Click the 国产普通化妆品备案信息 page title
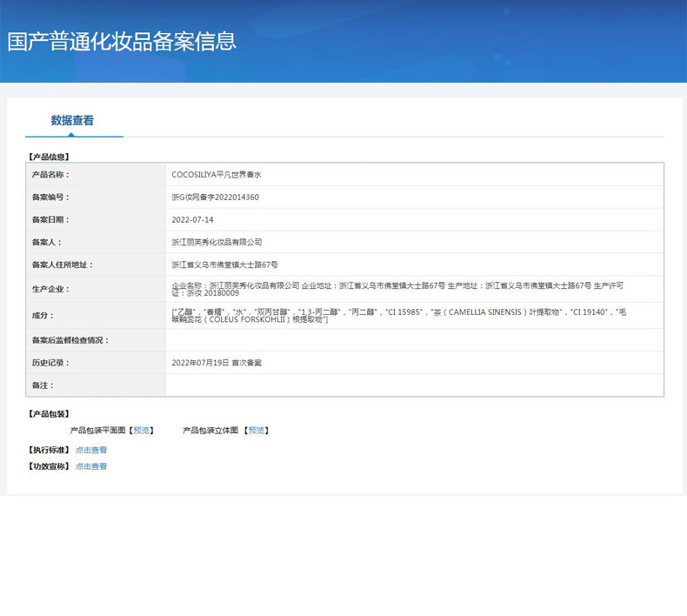 click(x=122, y=42)
